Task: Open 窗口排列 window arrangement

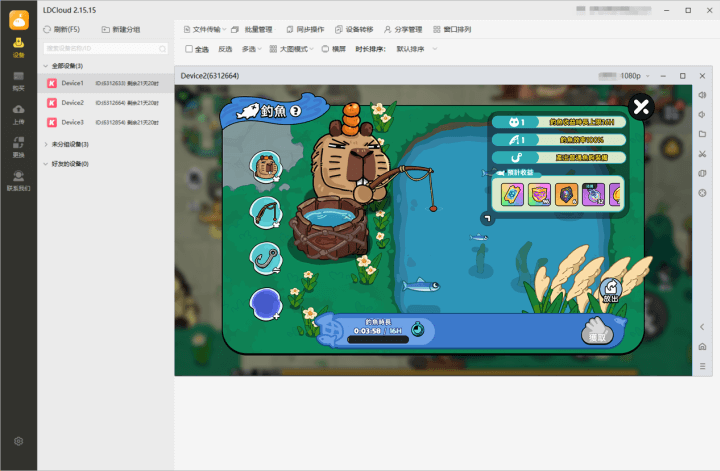Action: 452,29
